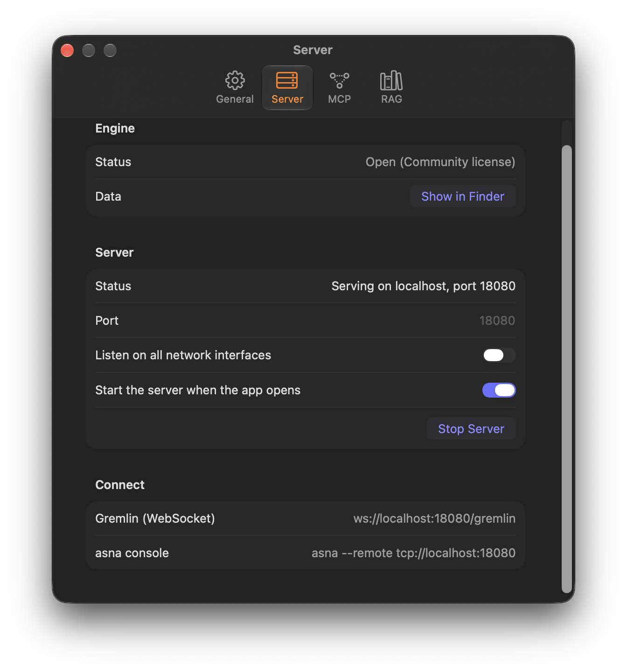Select the ws://localhost:18080/gremlin address
The width and height of the screenshot is (627, 672).
coord(434,518)
